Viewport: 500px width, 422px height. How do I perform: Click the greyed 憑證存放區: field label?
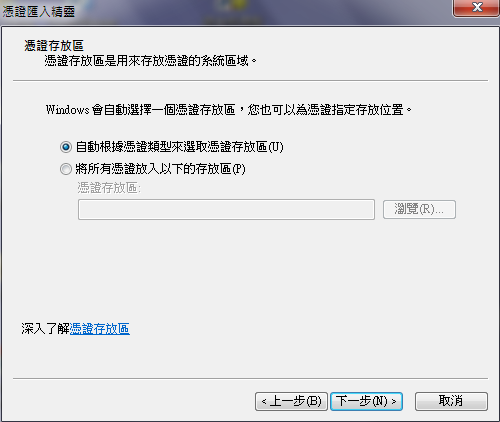(109, 188)
